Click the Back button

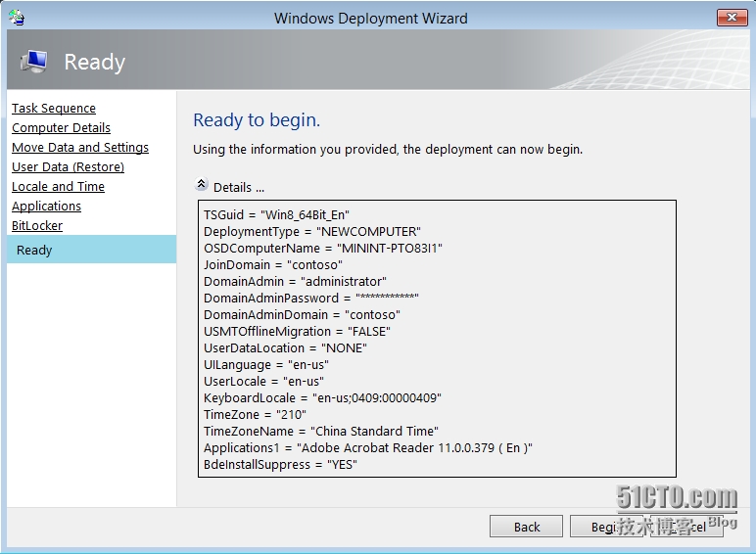coord(526,527)
